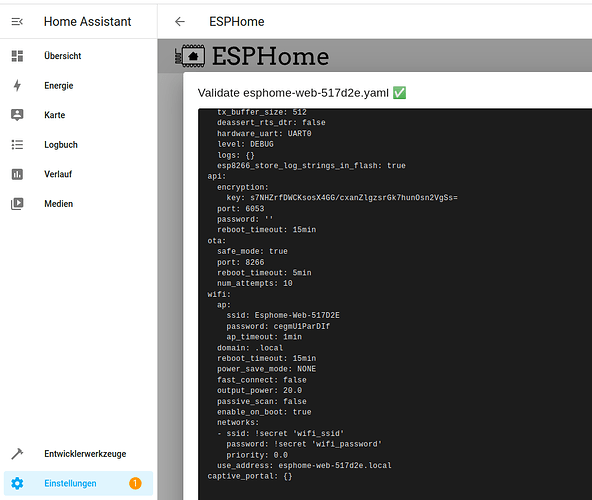592x500 pixels.
Task: Click the ssid: !secret 'wifi_ssid' line
Action: (281, 434)
